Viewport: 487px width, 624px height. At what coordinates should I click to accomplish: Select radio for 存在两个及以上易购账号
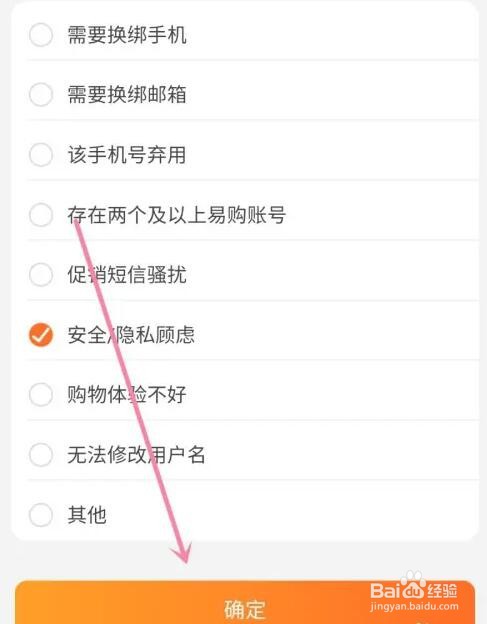pos(41,215)
